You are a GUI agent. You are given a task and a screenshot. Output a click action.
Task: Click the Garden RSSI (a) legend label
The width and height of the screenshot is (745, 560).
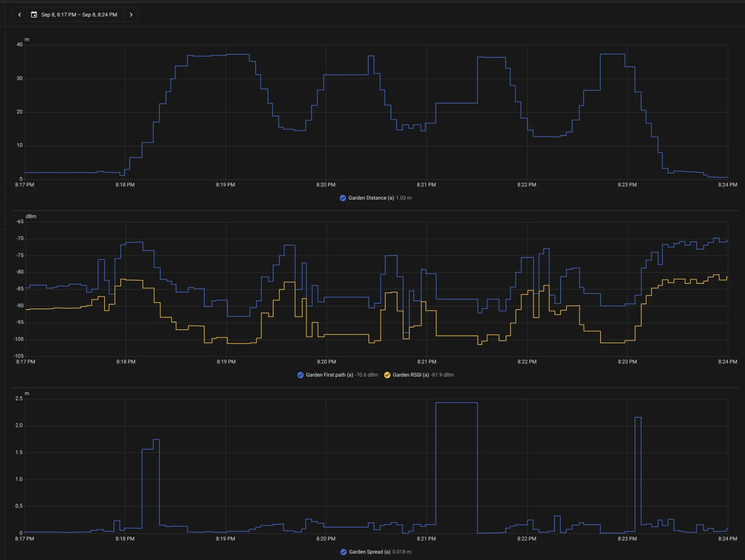(x=411, y=375)
